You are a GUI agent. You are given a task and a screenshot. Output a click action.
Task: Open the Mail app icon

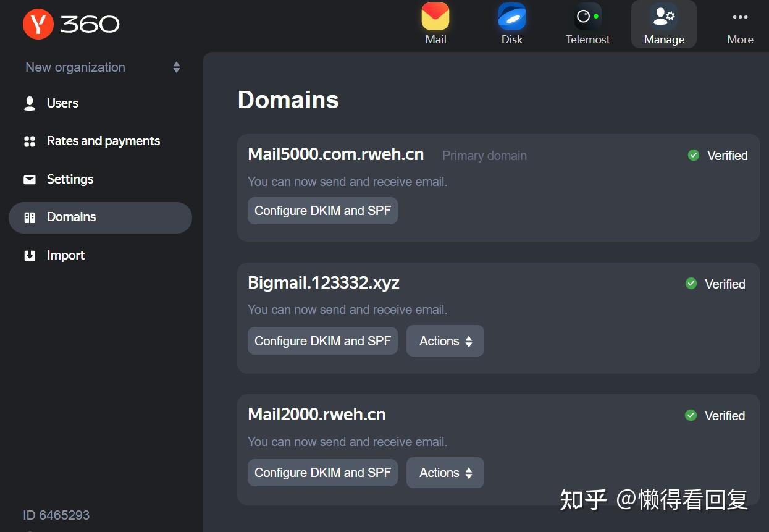point(435,23)
